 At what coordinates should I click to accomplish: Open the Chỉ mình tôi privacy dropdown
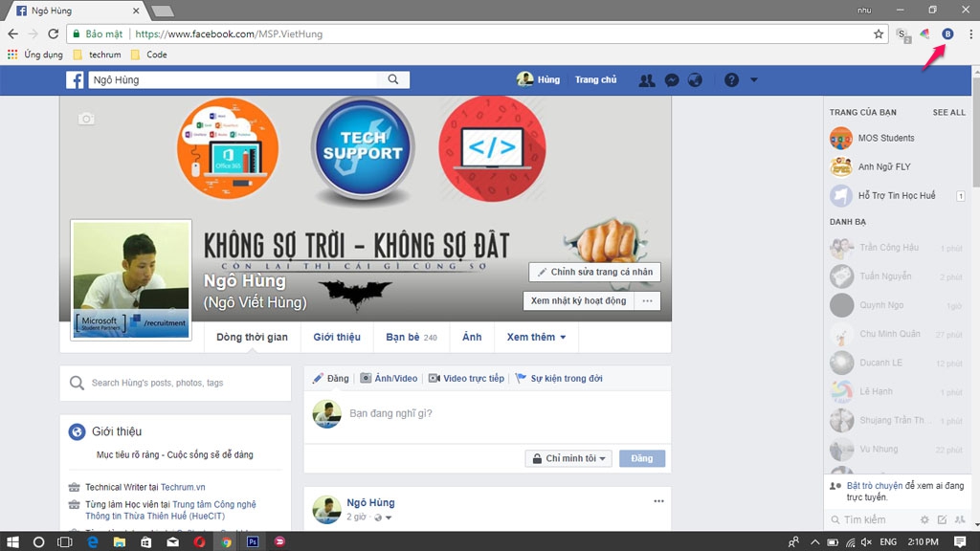pyautogui.click(x=568, y=458)
